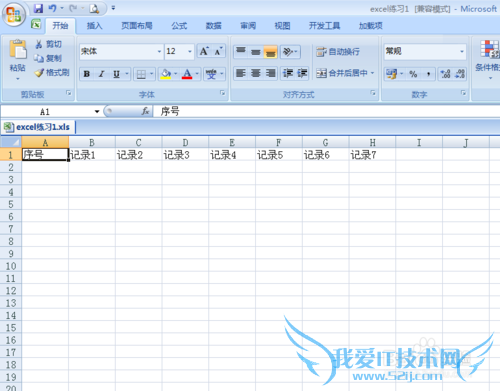The height and width of the screenshot is (391, 500).
Task: Customize Quick Access toolbar dropdown
Action: click(x=113, y=8)
